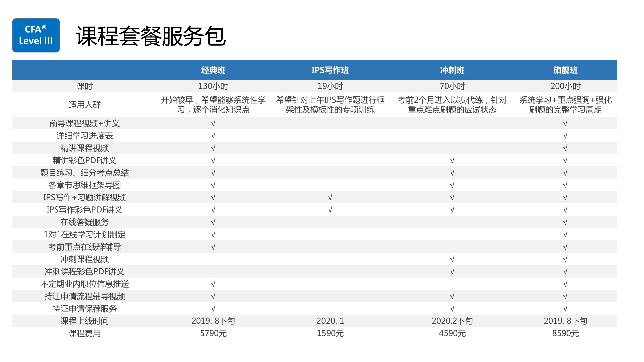
Task: Click 经典班 checkmark for 不定期业内职位信息推送
Action: click(x=213, y=284)
